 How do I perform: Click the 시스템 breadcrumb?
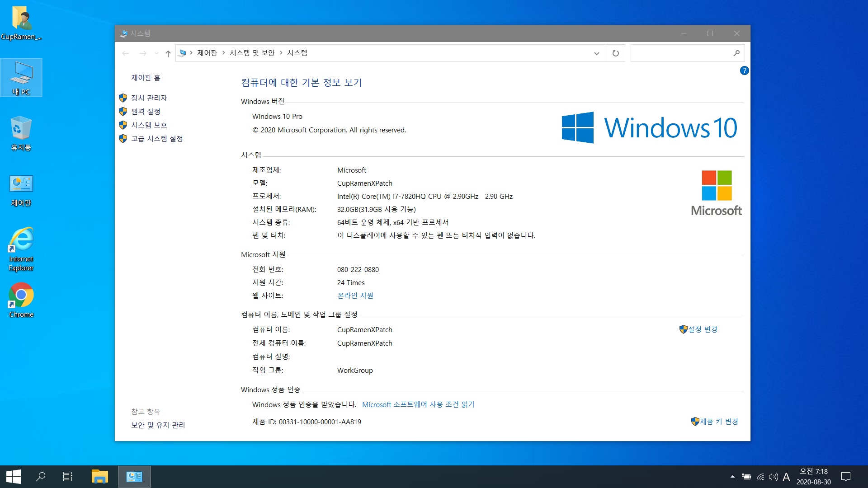(297, 53)
